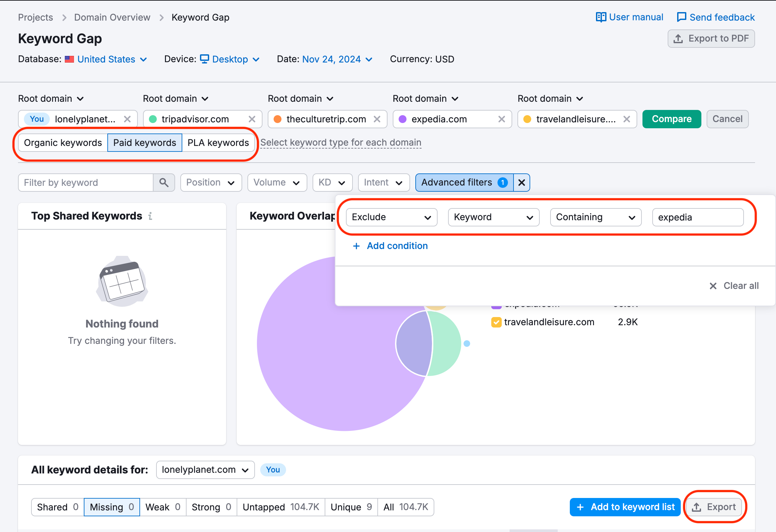The height and width of the screenshot is (532, 776).
Task: Switch to the Shared keywords tab
Action: [x=57, y=507]
